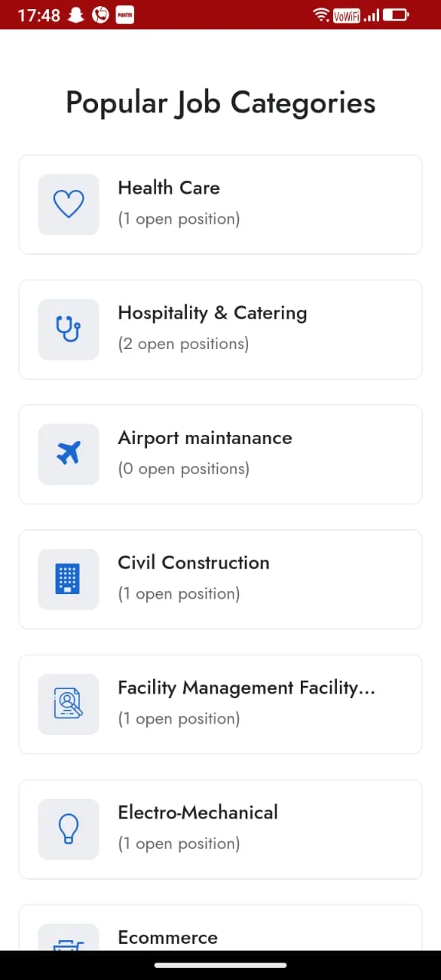
Task: Tap the Wi-Fi icon in the status bar
Action: (x=322, y=15)
